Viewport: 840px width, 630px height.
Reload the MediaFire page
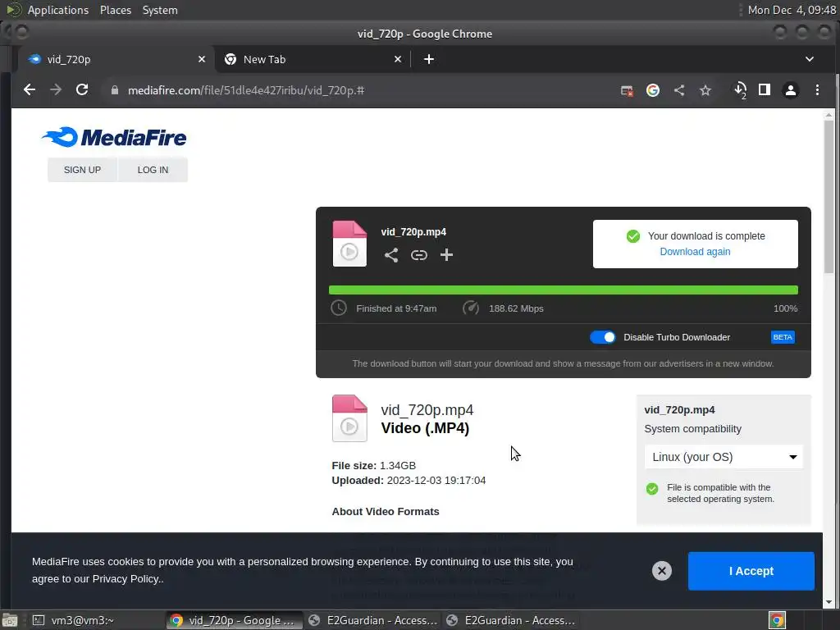coord(82,90)
